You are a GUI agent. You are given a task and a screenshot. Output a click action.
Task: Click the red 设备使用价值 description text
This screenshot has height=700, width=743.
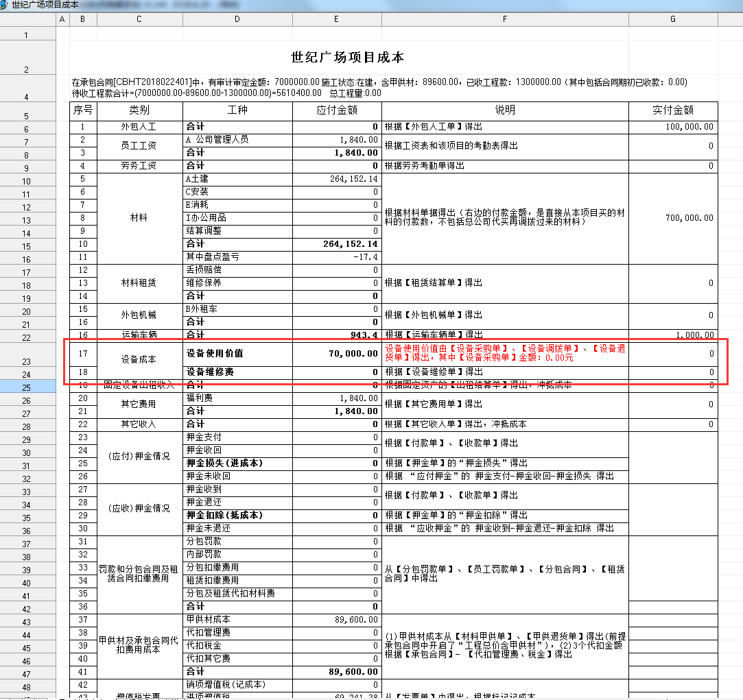pos(504,353)
